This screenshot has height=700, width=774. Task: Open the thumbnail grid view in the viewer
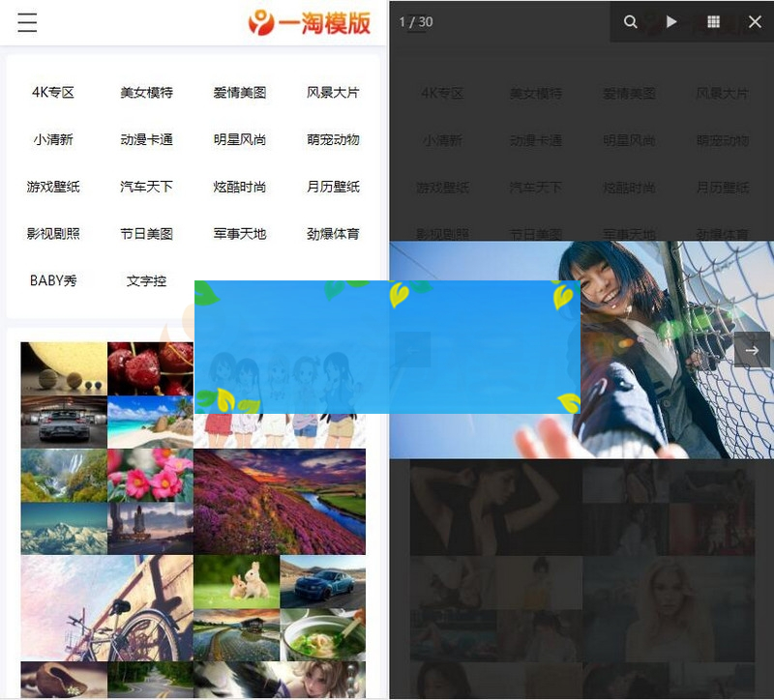[x=713, y=20]
